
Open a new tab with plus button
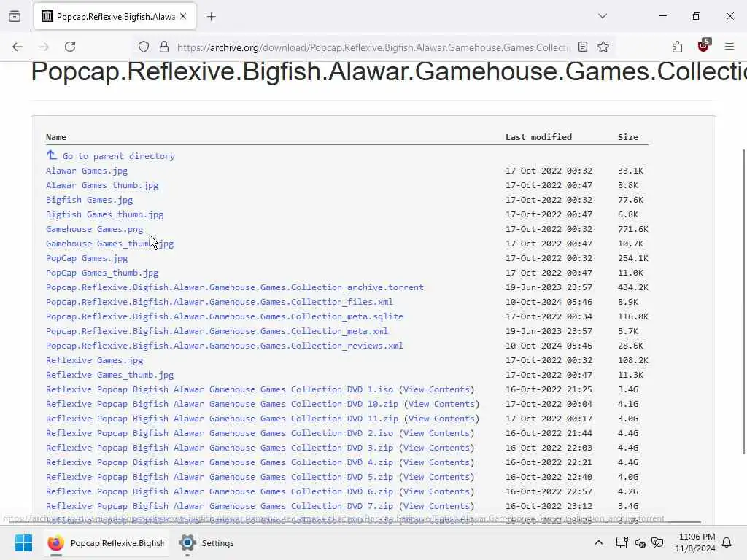tap(211, 17)
